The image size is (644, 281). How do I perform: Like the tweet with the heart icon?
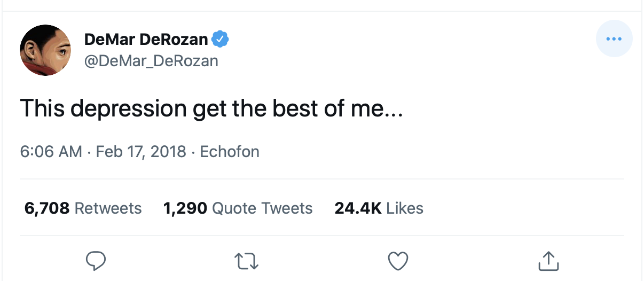point(397,261)
